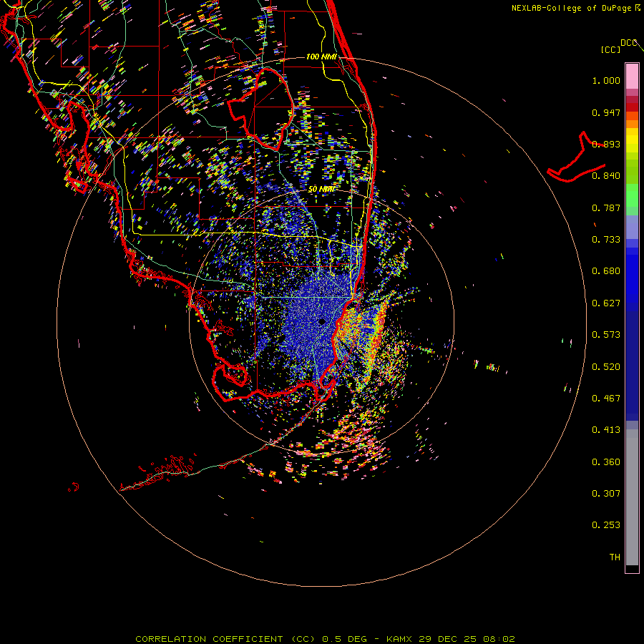
Task: Click the black radar site dot
Action: click(x=321, y=321)
